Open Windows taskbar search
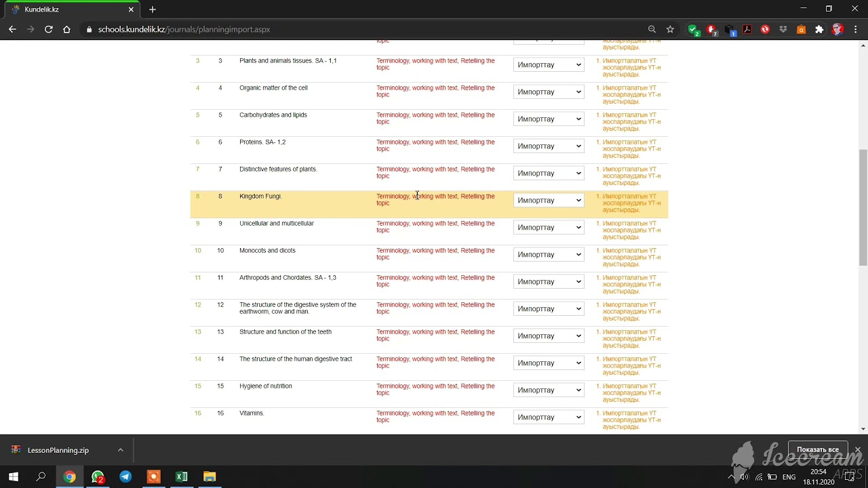 [x=41, y=476]
